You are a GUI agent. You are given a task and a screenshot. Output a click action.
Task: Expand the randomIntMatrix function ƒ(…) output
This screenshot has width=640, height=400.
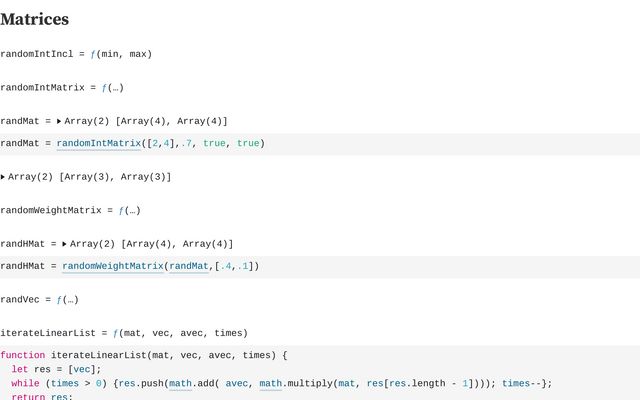(107, 88)
